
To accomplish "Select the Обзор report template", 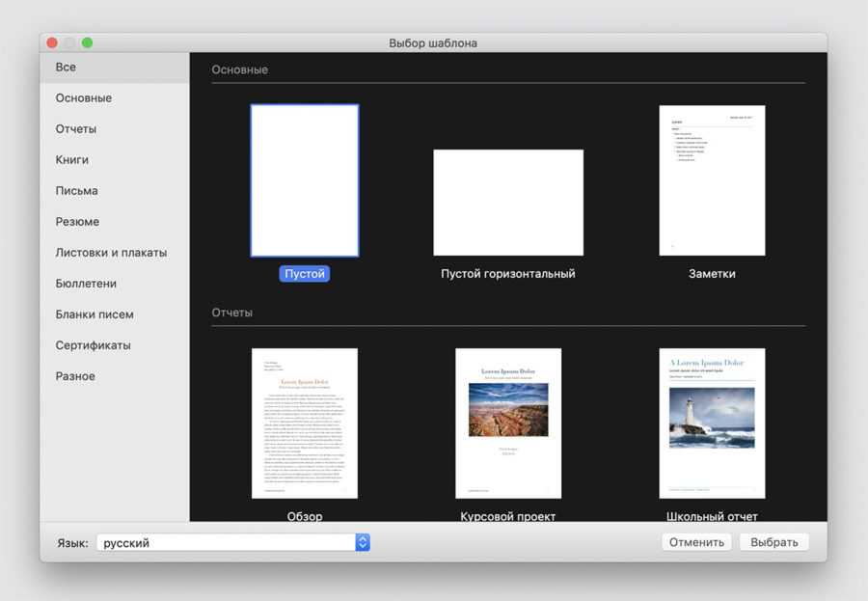I will pyautogui.click(x=305, y=423).
